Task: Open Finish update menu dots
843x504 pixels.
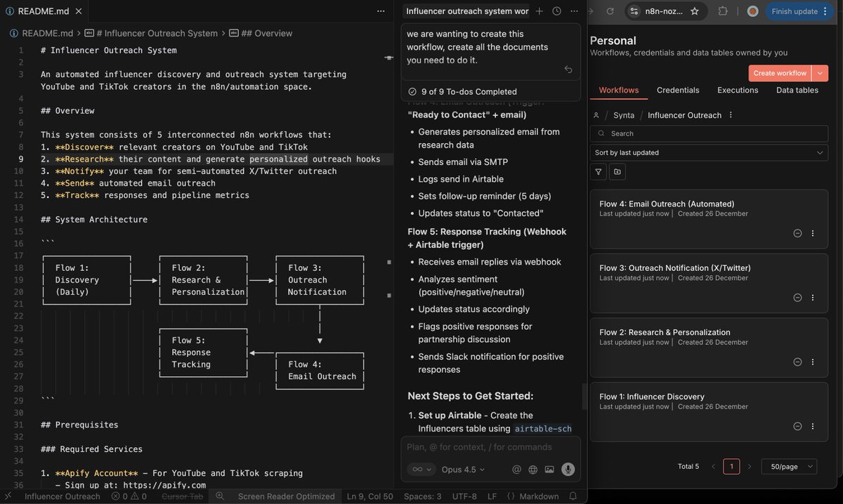Action: click(x=825, y=11)
